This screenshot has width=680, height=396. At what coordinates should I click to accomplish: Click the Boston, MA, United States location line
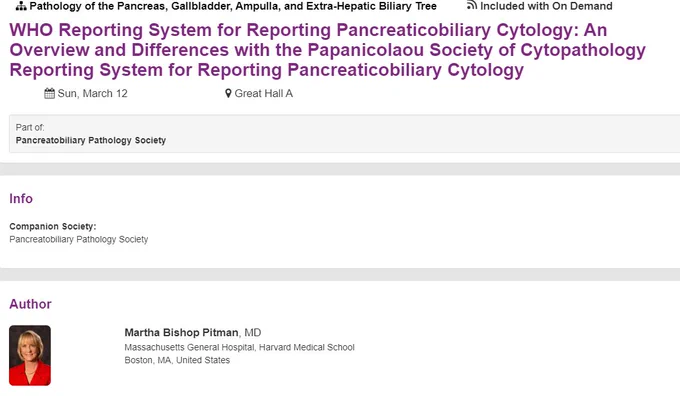point(177,360)
